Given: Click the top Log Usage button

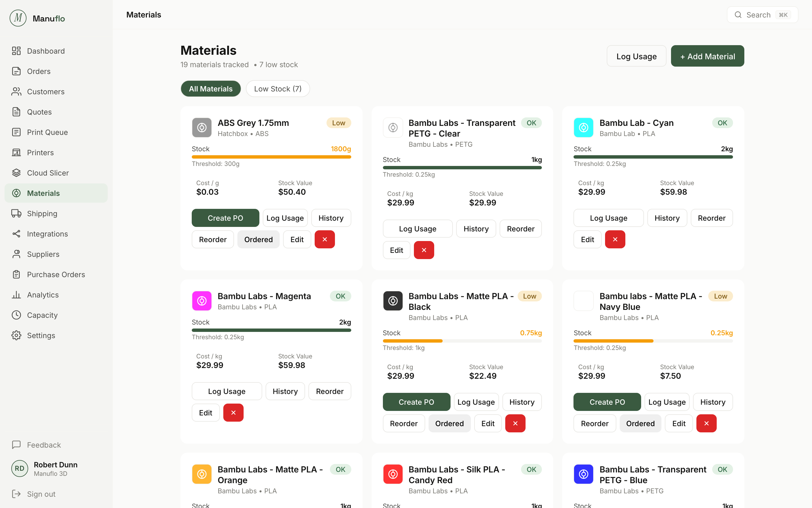Looking at the screenshot, I should [636, 56].
